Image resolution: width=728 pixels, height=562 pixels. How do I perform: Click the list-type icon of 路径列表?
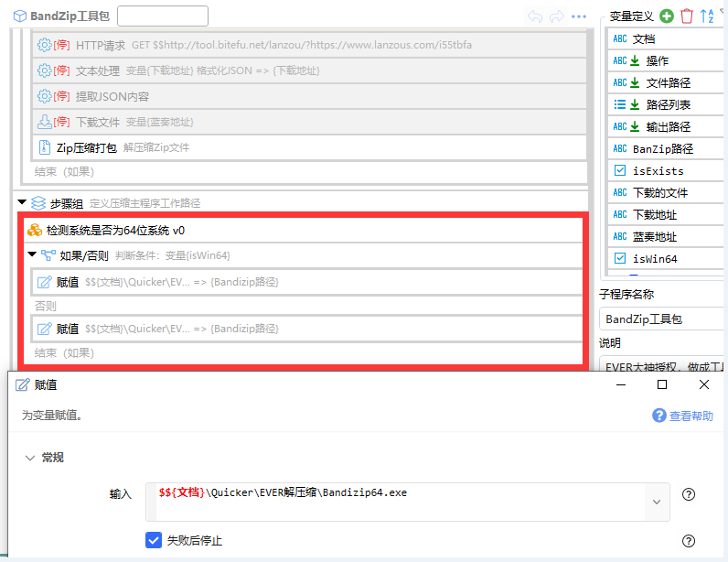(620, 104)
